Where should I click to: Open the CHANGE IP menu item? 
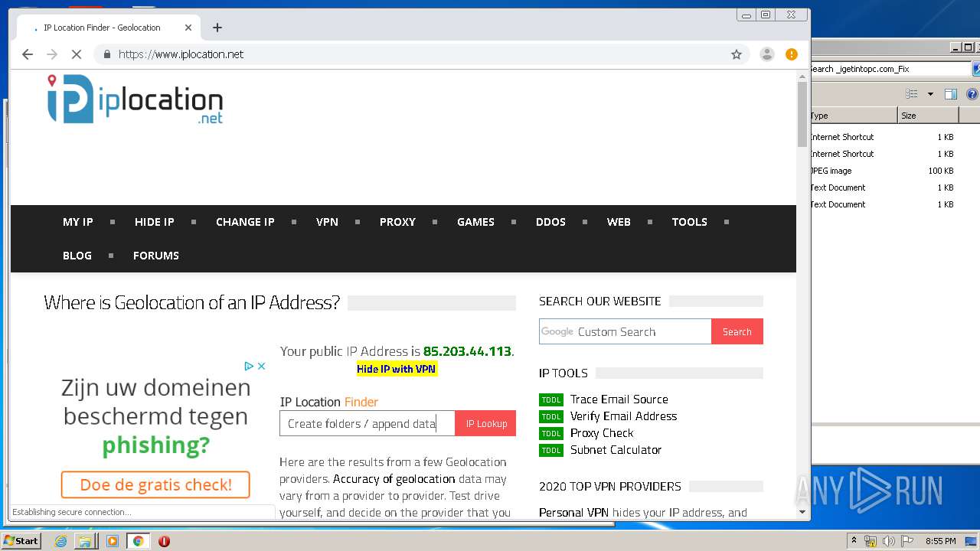pyautogui.click(x=245, y=222)
